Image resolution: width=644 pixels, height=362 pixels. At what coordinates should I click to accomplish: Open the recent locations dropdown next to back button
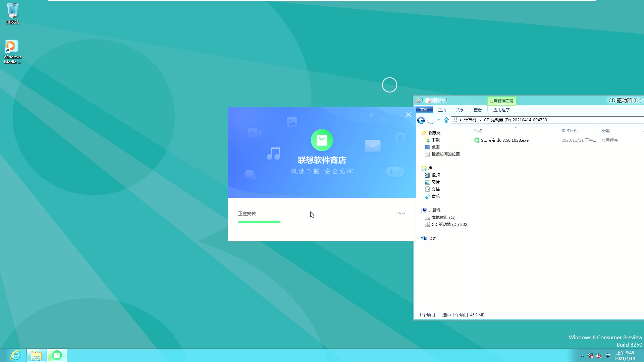(x=439, y=120)
